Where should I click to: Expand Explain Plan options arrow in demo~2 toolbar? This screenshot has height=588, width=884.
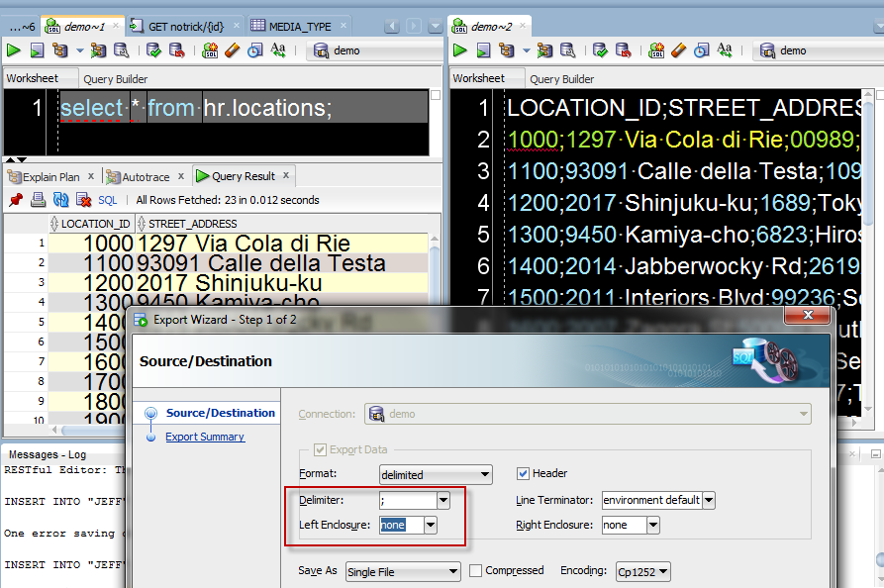pyautogui.click(x=526, y=50)
